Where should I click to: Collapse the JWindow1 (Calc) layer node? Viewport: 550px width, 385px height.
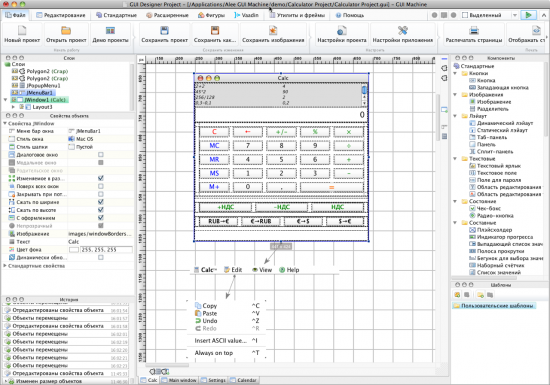pyautogui.click(x=5, y=100)
